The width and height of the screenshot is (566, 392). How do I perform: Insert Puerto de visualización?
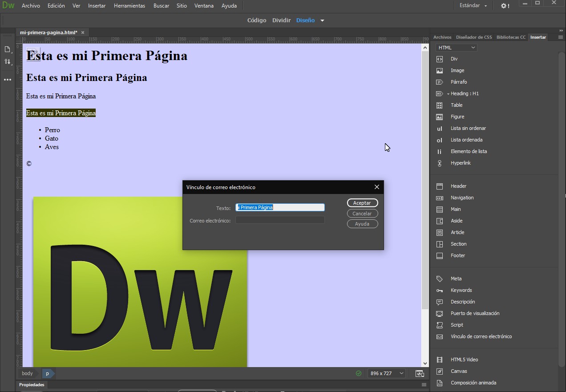click(475, 313)
